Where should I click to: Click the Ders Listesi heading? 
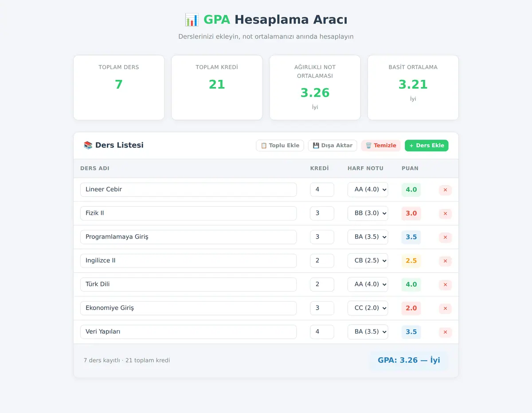pos(113,145)
